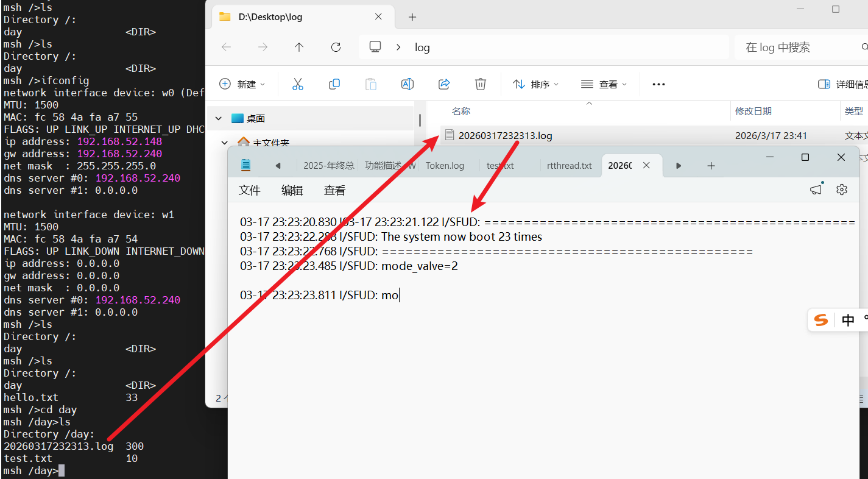Switch to the 2025-年终总 tab in Notepad
Screen dimensions: 868x479
pos(328,165)
